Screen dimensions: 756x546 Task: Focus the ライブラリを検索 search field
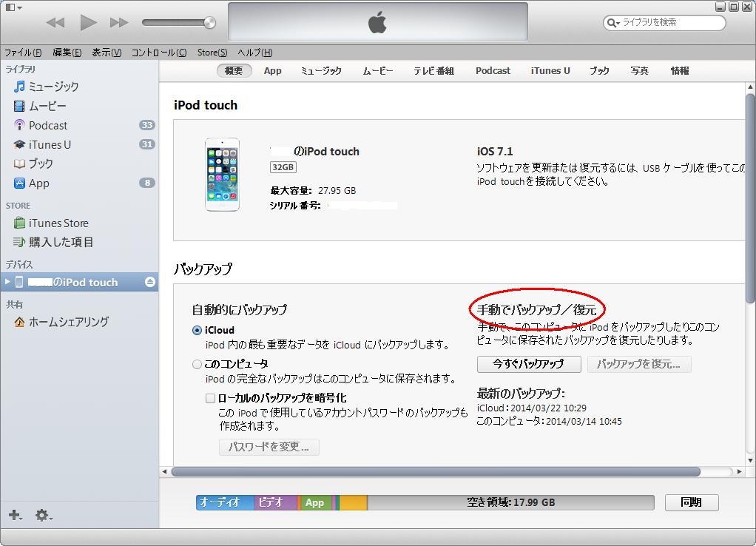click(x=664, y=22)
